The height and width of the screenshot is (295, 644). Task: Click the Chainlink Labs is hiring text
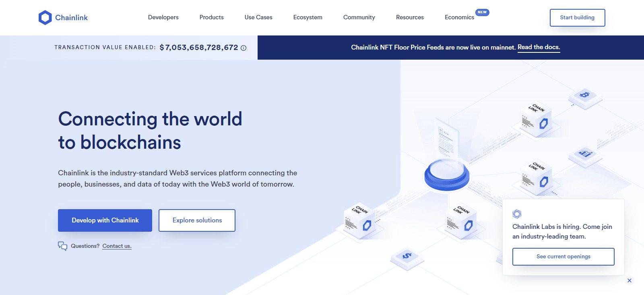pyautogui.click(x=562, y=231)
